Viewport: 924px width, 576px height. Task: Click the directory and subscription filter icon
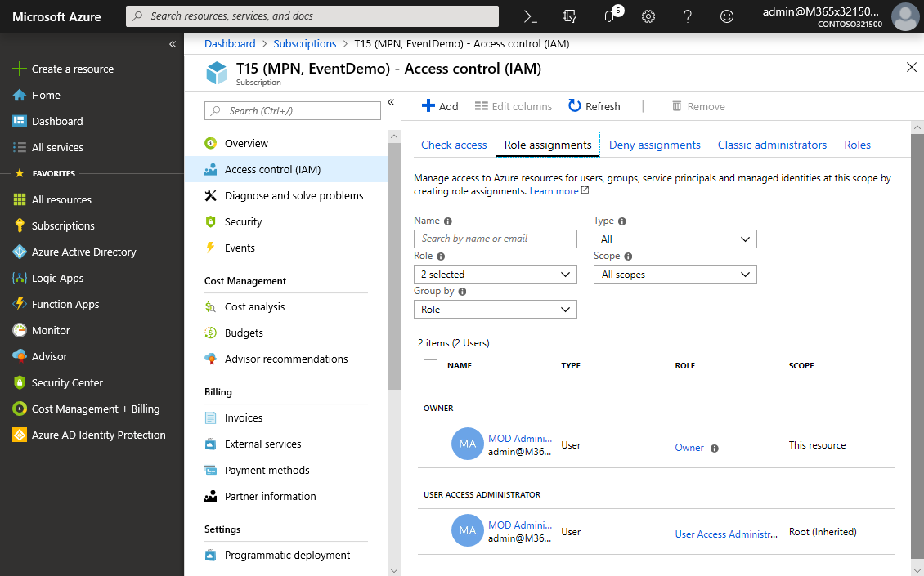570,16
